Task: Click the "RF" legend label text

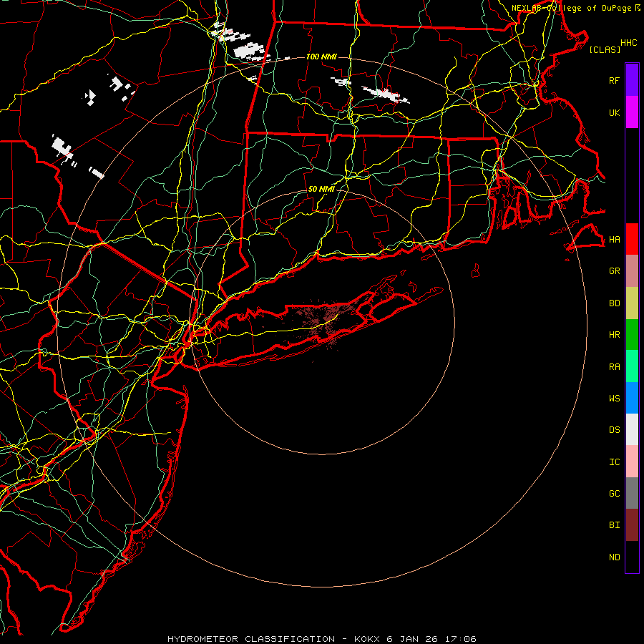Action: point(615,81)
